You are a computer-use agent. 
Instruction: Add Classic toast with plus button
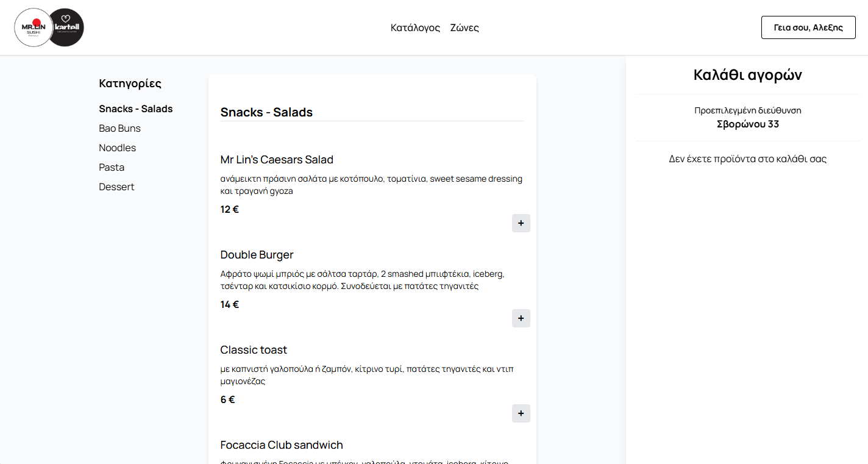(x=521, y=413)
